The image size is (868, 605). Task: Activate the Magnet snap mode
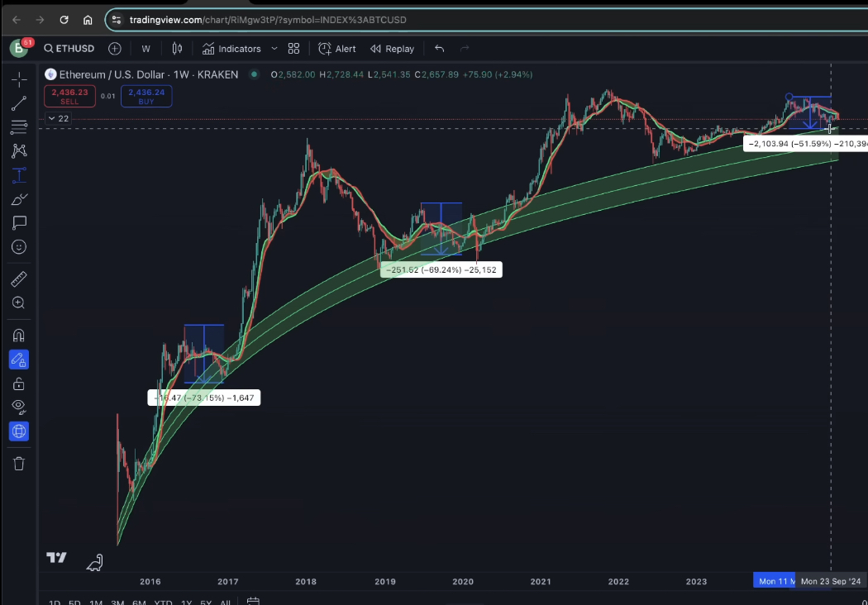[18, 335]
